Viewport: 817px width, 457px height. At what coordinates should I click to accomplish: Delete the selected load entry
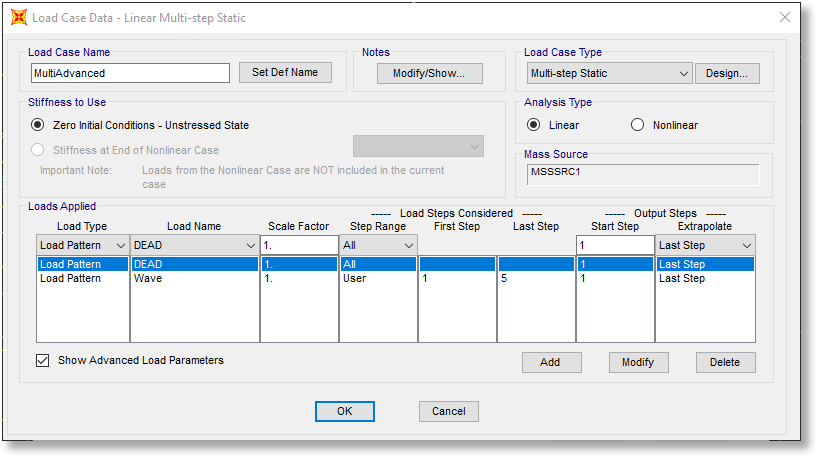pos(725,362)
